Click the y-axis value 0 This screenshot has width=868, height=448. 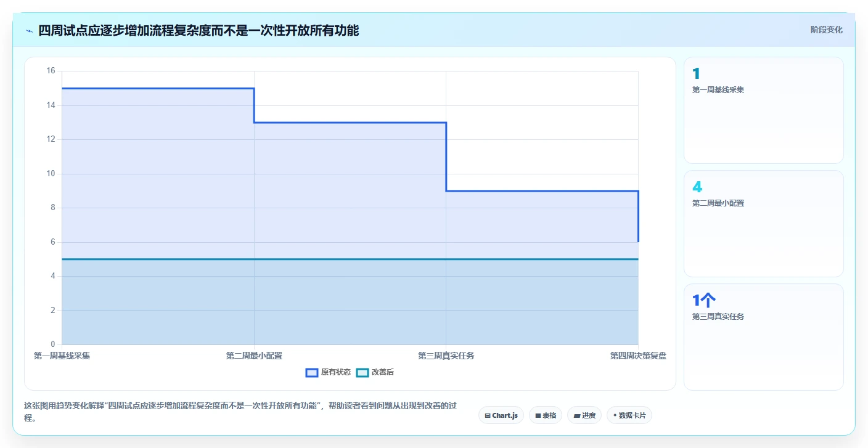pos(53,344)
